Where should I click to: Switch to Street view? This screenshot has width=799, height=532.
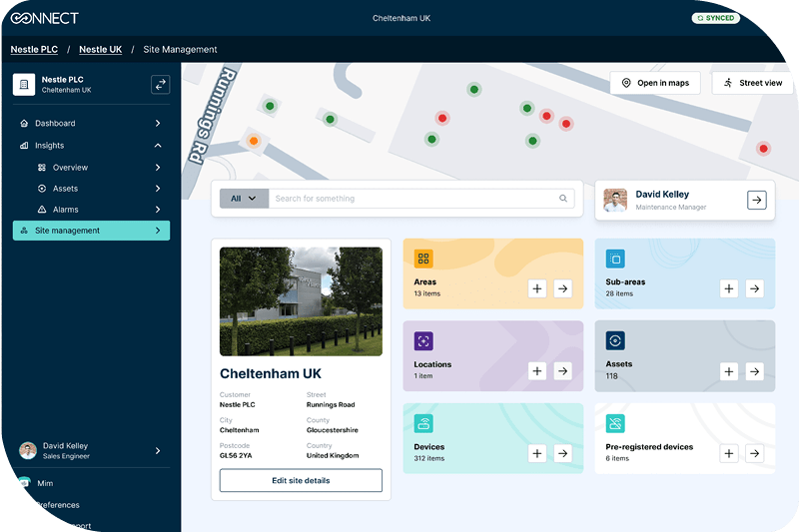click(x=753, y=83)
